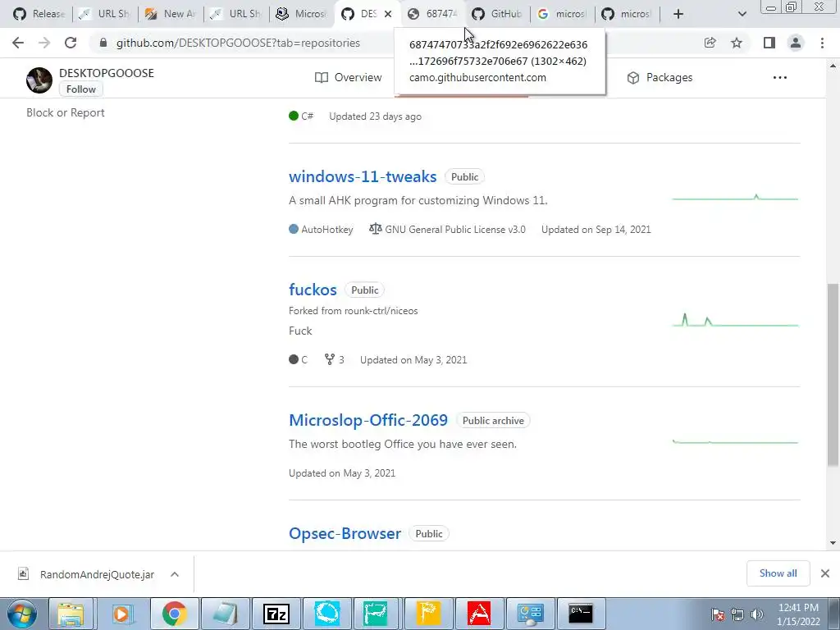The width and height of the screenshot is (840, 630).
Task: Expand the tab search dropdown arrow
Action: (742, 14)
